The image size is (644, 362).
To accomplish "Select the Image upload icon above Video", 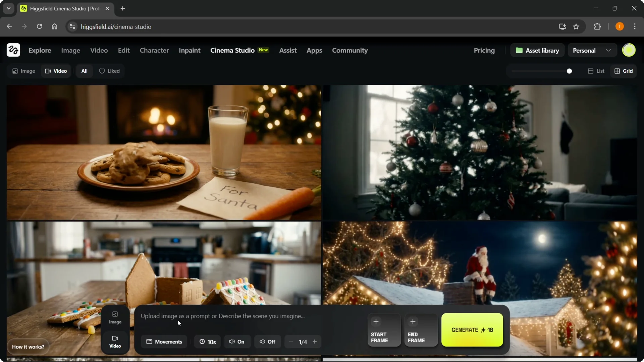I will 115,314.
